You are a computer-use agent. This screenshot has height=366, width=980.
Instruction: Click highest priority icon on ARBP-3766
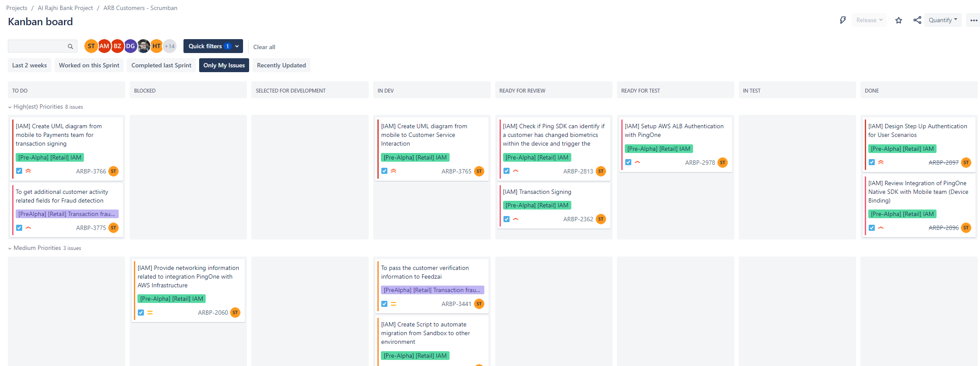tap(28, 171)
